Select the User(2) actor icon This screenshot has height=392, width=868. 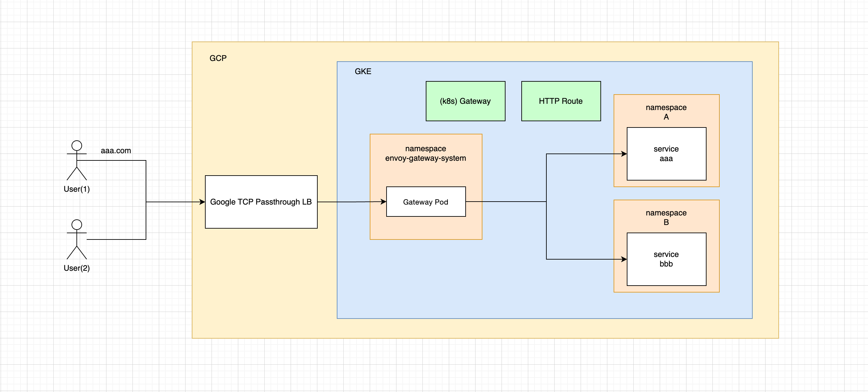(x=76, y=239)
